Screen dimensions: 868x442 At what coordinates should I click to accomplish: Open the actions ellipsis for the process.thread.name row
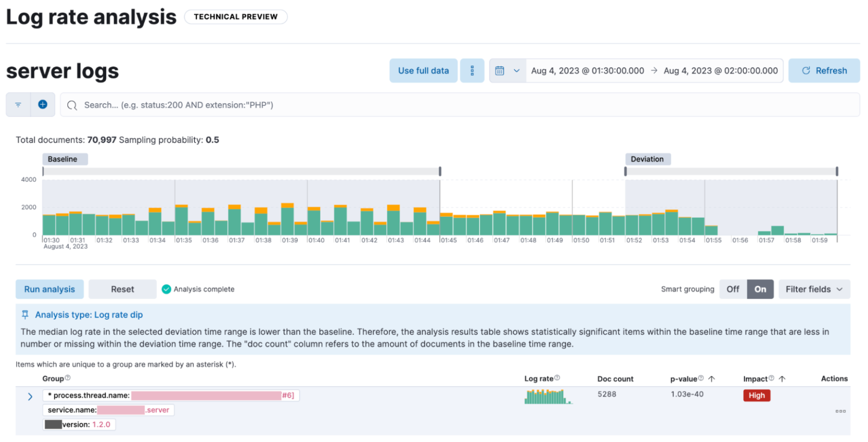tap(841, 411)
